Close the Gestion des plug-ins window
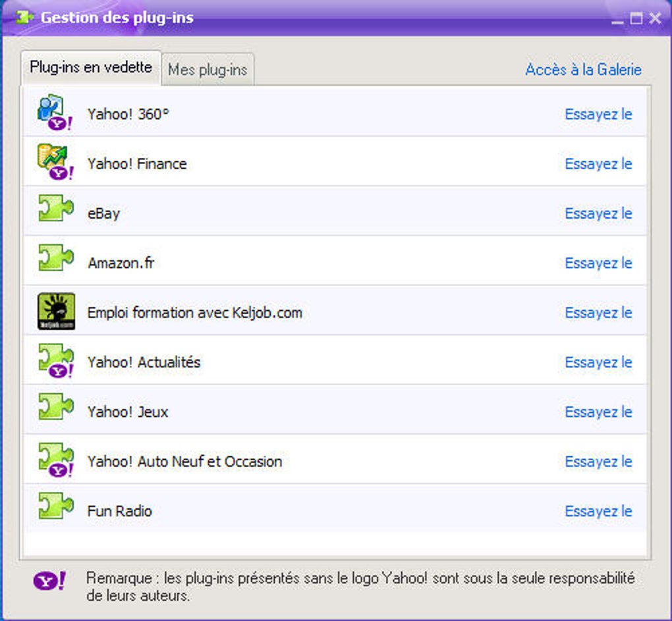The image size is (672, 621). [656, 18]
